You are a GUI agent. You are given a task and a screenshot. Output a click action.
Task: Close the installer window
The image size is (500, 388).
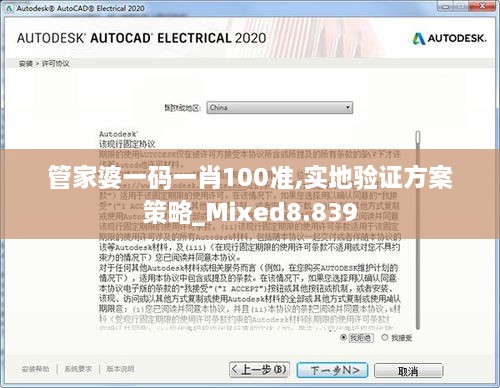point(482,6)
